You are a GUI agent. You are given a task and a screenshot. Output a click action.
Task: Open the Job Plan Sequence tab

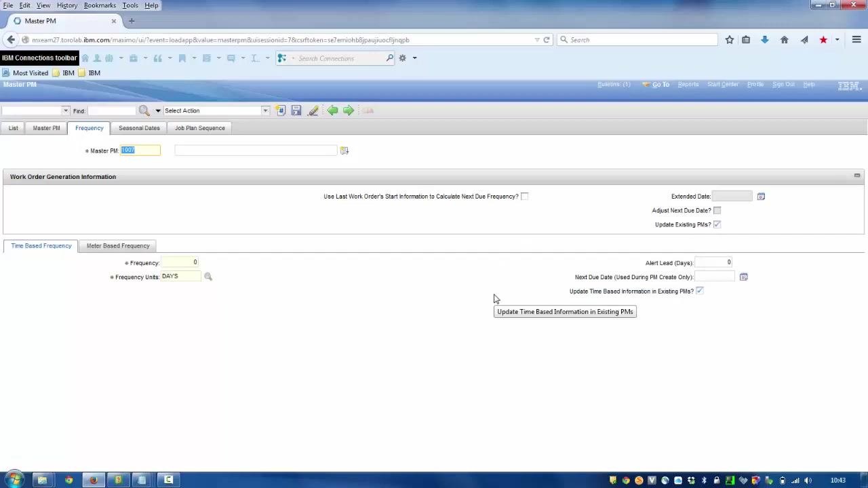pos(200,128)
